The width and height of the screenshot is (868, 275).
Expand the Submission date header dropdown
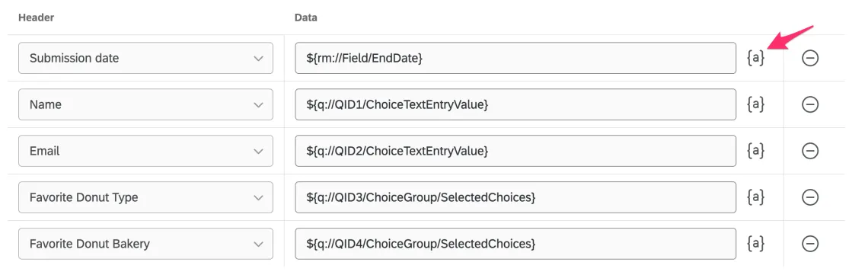[x=145, y=58]
